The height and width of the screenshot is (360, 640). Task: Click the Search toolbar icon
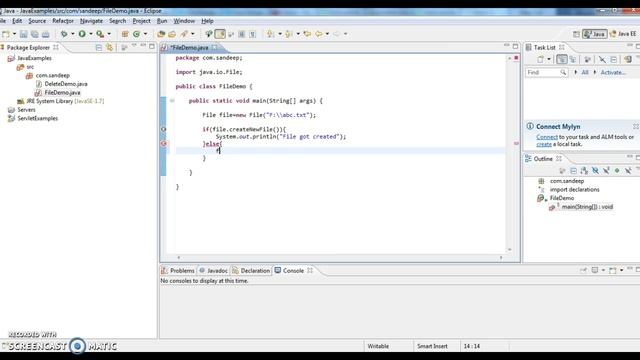click(x=184, y=34)
